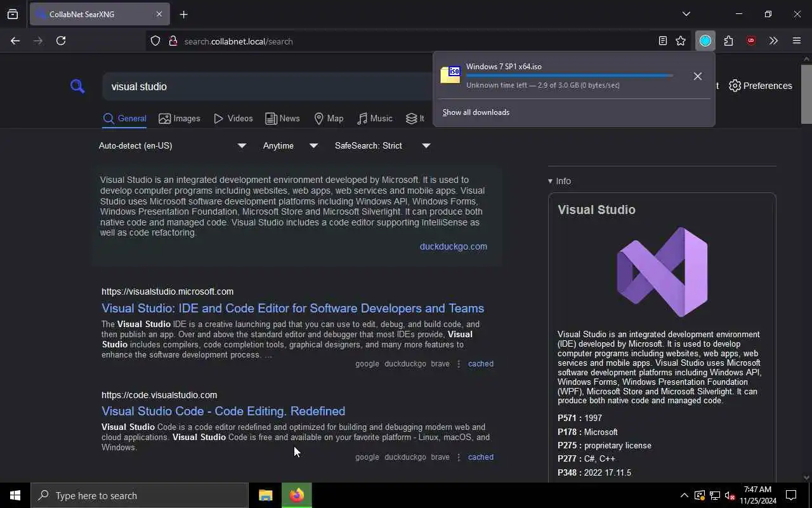This screenshot has height=508, width=812.
Task: Open the duckduckgo.com answer source link
Action: click(x=454, y=246)
